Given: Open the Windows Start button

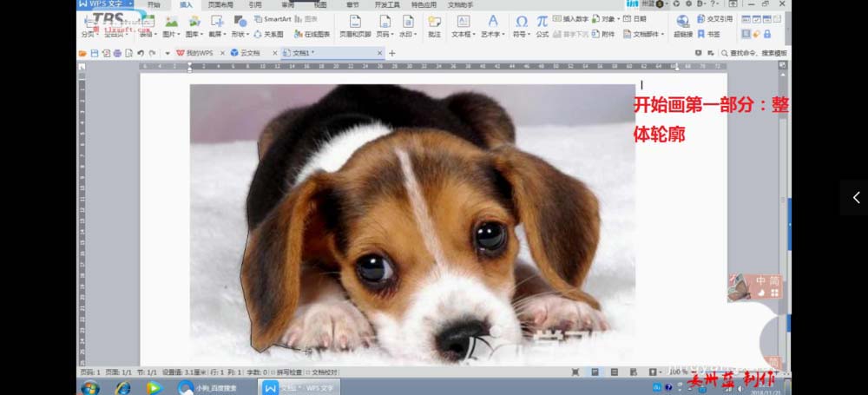Looking at the screenshot, I should [x=90, y=387].
